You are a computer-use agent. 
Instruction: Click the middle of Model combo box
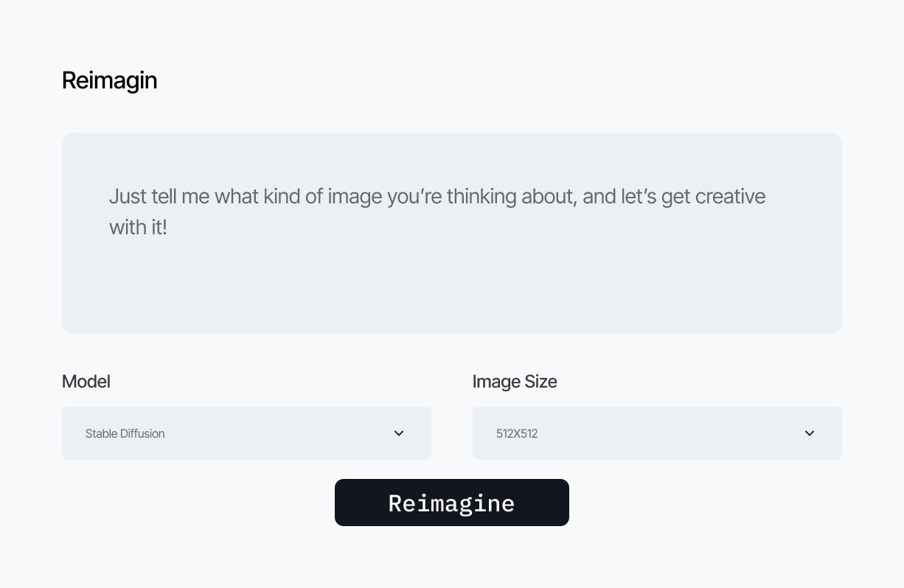(246, 433)
